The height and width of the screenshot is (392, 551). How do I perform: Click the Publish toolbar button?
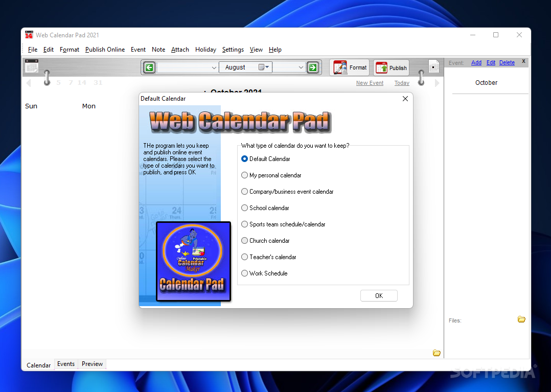391,68
